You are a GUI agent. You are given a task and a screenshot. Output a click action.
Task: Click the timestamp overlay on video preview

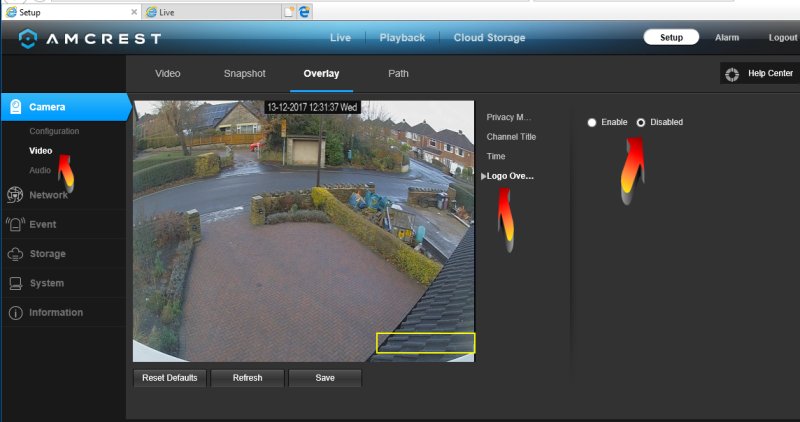pyautogui.click(x=312, y=107)
